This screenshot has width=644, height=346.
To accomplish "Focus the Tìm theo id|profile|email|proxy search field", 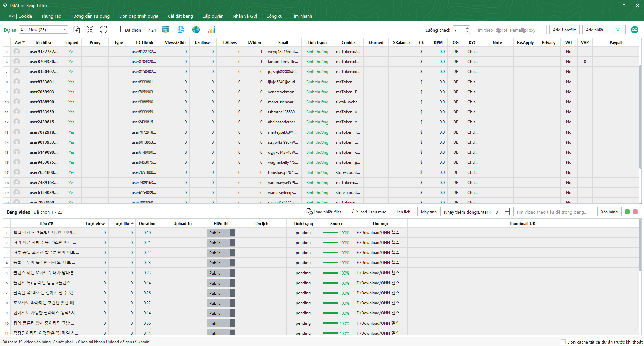I will (x=510, y=30).
